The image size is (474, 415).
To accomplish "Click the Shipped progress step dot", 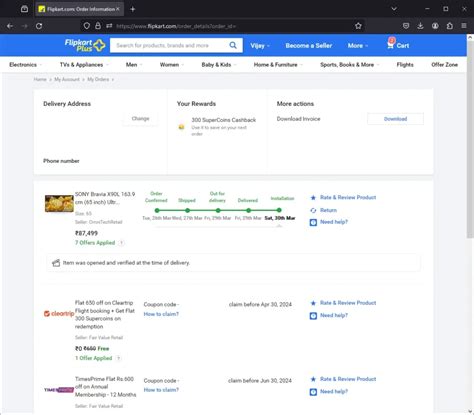I will (x=187, y=210).
